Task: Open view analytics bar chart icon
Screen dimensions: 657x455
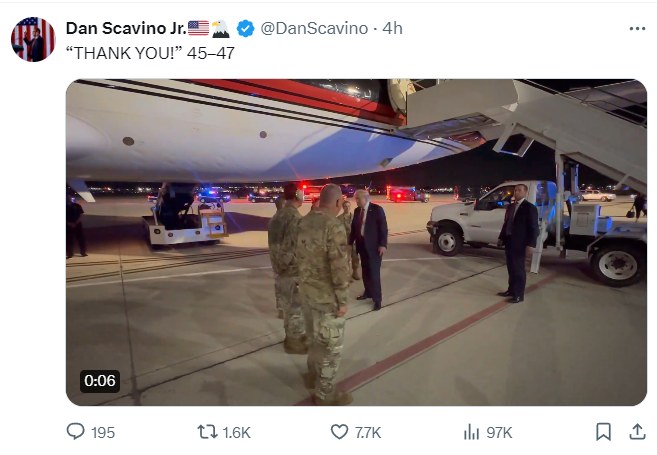Action: coord(471,432)
